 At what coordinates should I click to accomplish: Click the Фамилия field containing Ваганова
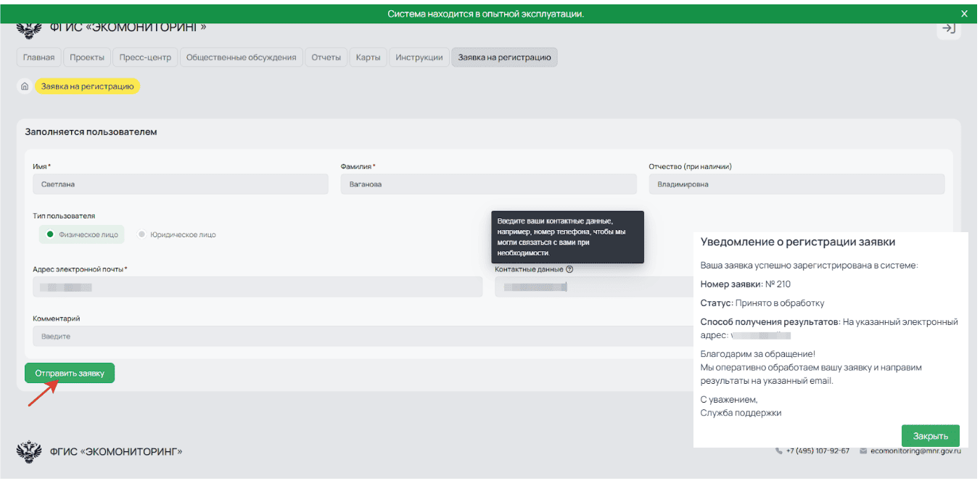tap(488, 184)
